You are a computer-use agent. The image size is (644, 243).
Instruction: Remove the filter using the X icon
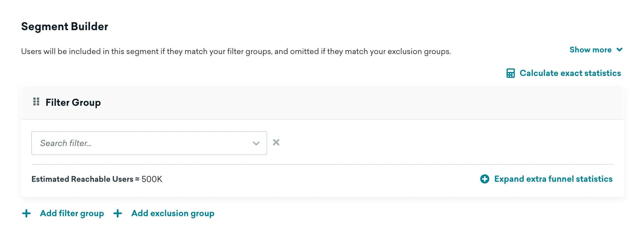[x=276, y=142]
